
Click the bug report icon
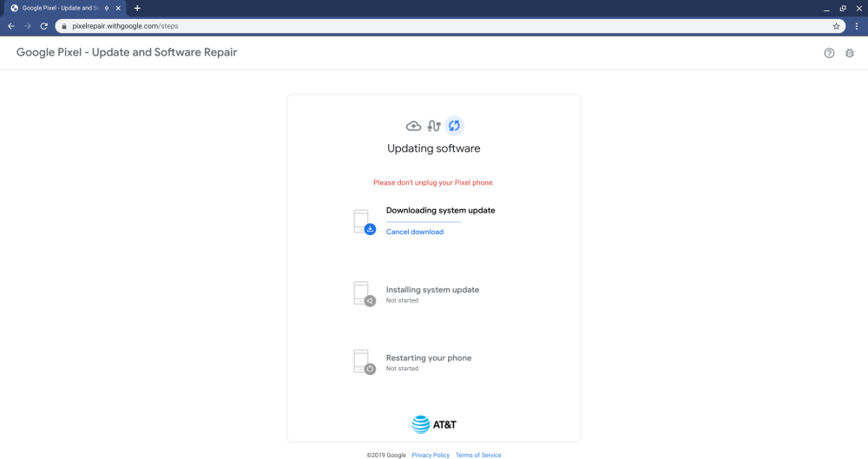850,53
